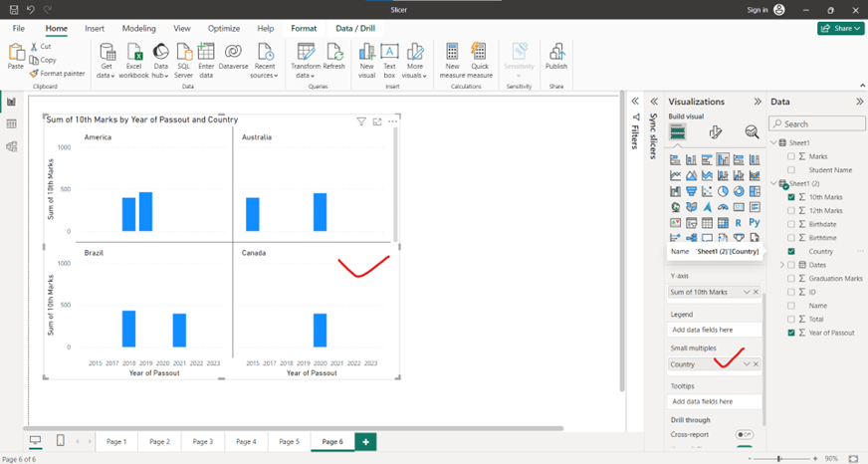Toggle the Cross-report drill through switch
Image resolution: width=868 pixels, height=464 pixels.
point(743,435)
